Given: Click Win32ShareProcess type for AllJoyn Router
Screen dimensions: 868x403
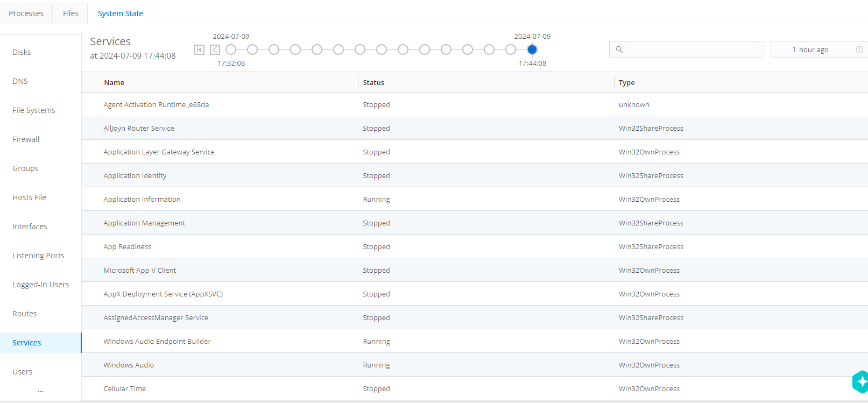Looking at the screenshot, I should [651, 128].
